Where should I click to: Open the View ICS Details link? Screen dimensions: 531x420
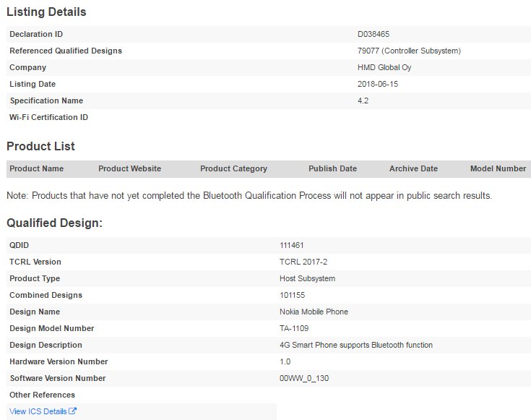(x=38, y=411)
